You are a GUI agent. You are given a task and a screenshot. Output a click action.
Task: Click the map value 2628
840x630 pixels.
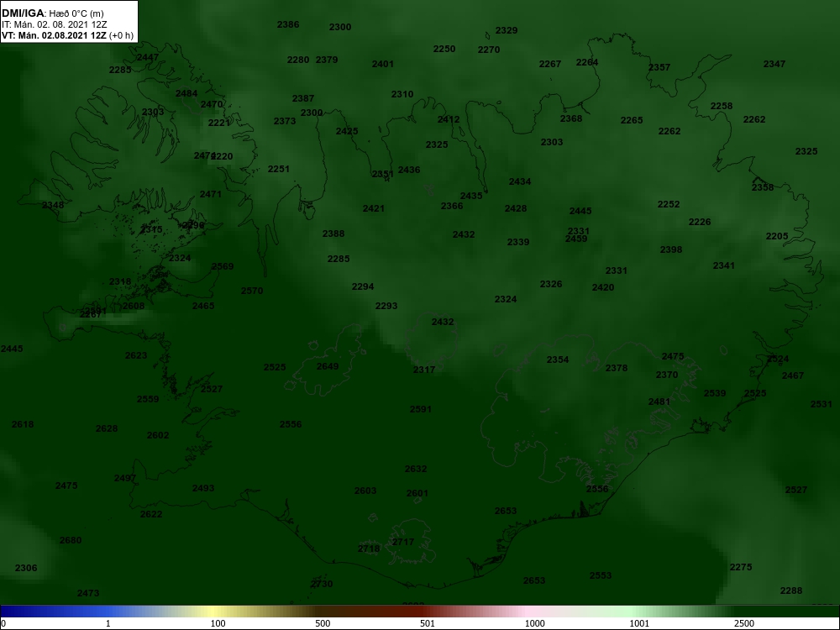tap(107, 428)
